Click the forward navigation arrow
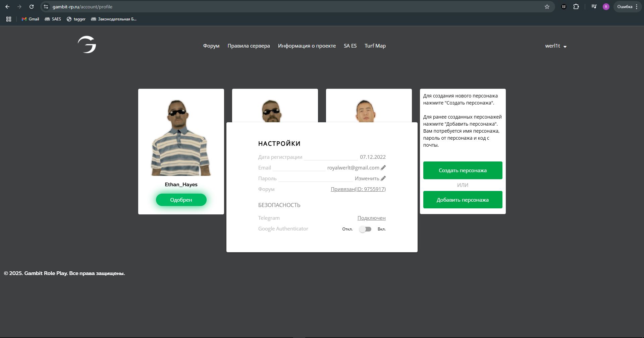Image resolution: width=644 pixels, height=338 pixels. point(19,7)
